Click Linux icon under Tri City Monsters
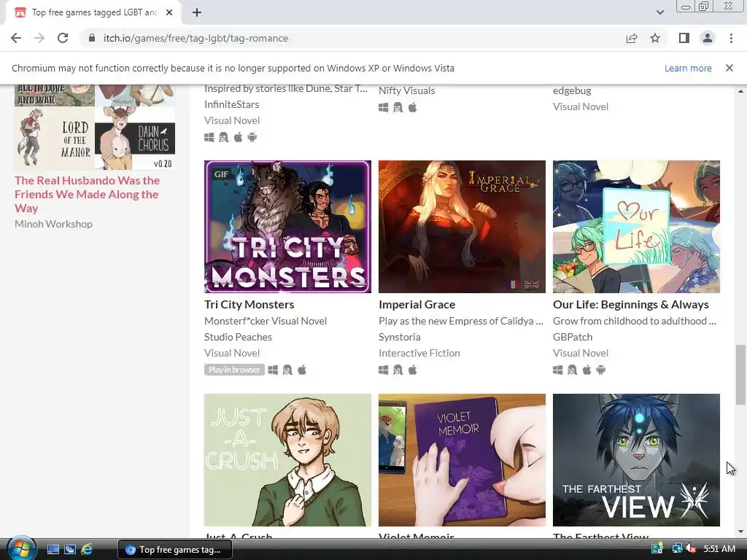 [x=287, y=370]
